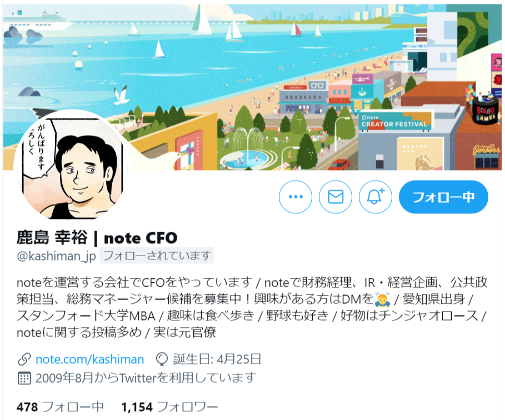Screen dimensions: 505x420
Task: Click the note CREATOR FESTIVAL sign in banner
Action: 394,122
